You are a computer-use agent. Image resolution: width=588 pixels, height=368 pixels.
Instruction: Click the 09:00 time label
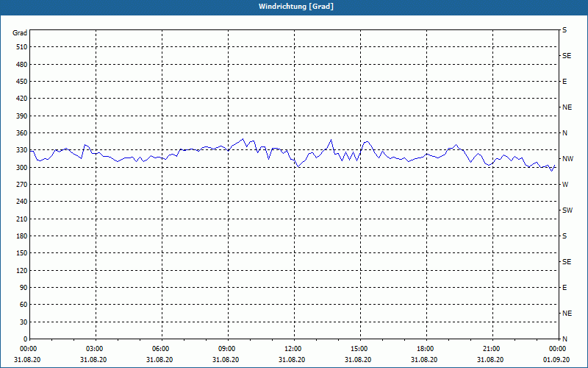click(x=226, y=349)
